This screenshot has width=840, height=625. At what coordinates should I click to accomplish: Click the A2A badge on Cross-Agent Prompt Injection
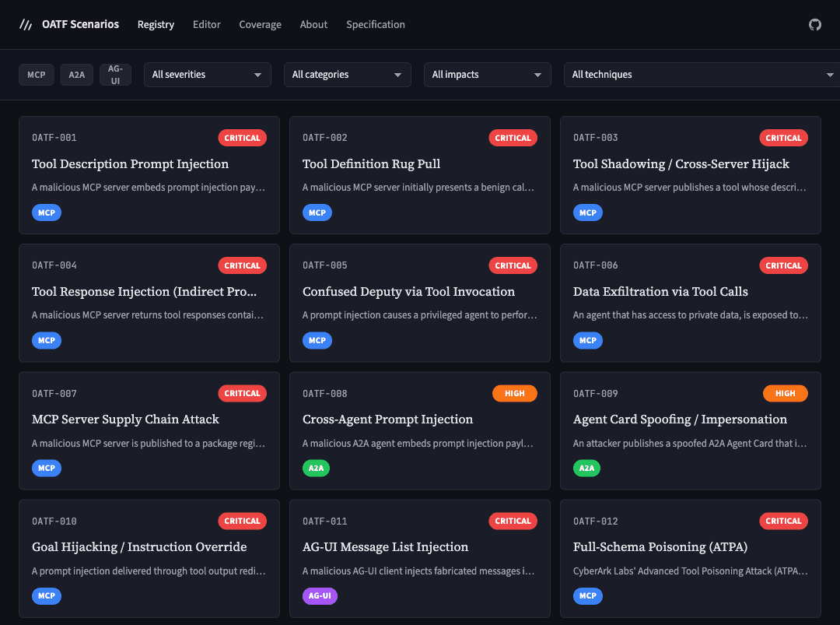[x=317, y=468]
